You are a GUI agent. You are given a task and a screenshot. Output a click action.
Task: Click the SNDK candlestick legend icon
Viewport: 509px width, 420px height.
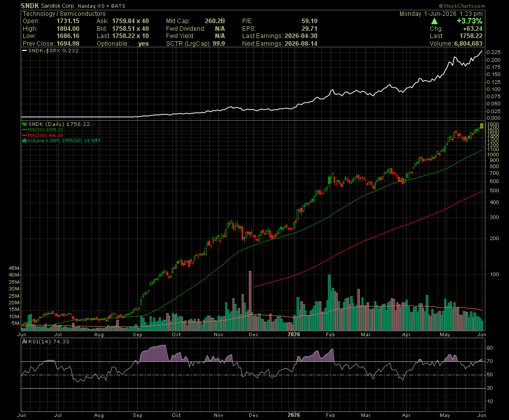[x=24, y=124]
